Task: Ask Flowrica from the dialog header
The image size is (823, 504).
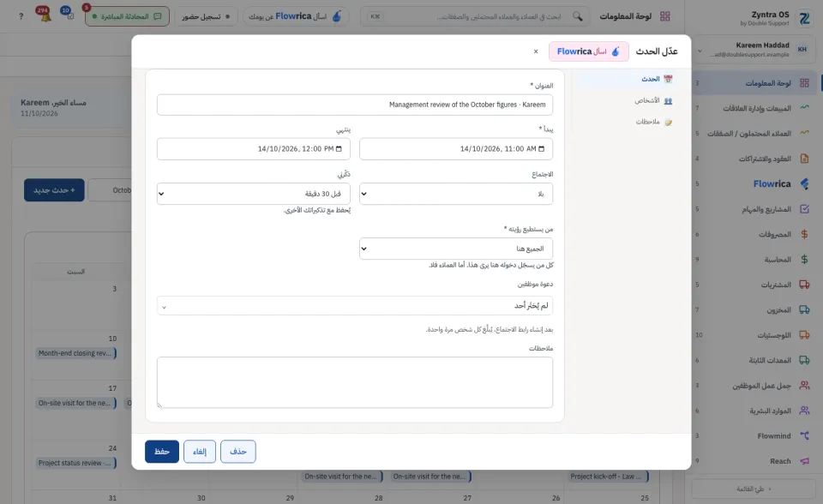Action: tap(588, 51)
